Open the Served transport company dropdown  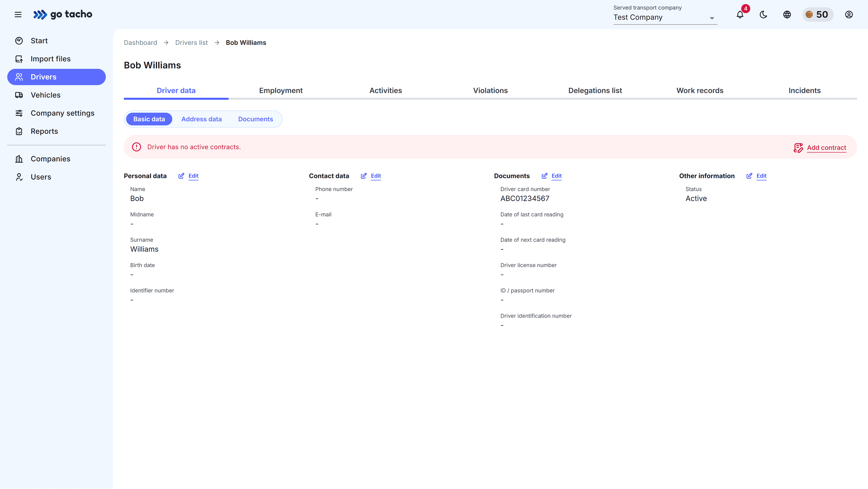[x=664, y=17]
